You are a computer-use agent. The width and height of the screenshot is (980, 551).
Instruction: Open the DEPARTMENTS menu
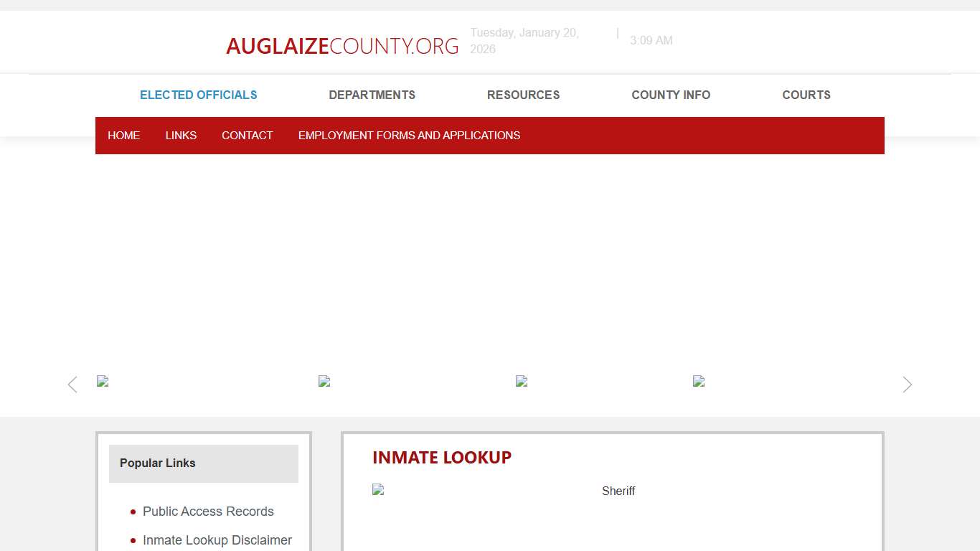[x=372, y=95]
